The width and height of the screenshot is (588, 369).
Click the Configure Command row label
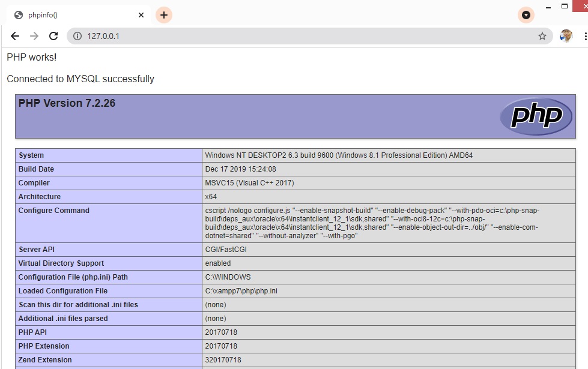tap(53, 211)
